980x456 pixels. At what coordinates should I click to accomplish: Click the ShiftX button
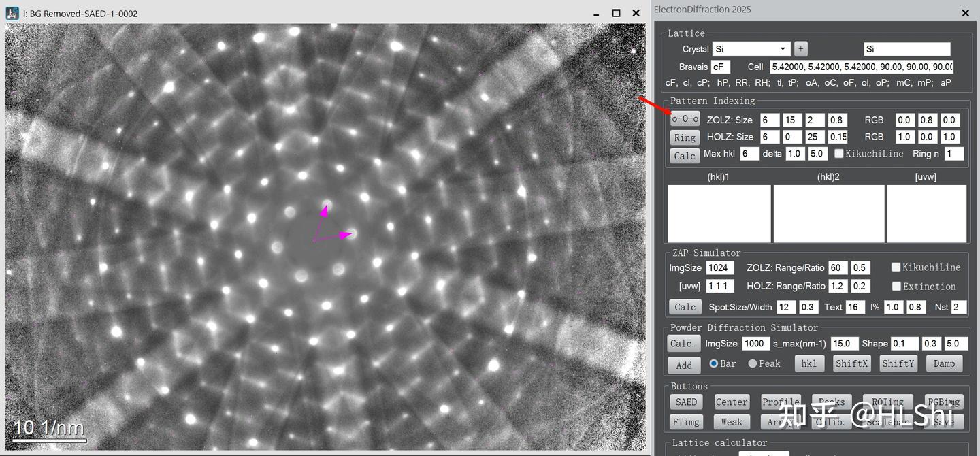tap(851, 363)
